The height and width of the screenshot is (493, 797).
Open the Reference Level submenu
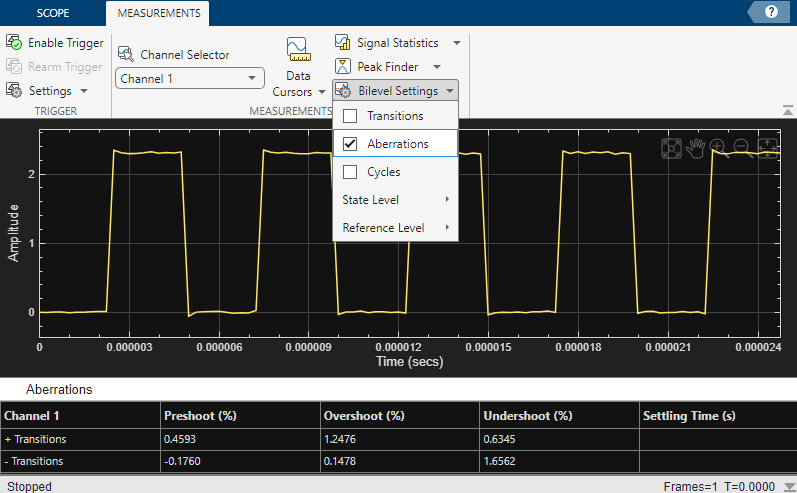tap(395, 228)
